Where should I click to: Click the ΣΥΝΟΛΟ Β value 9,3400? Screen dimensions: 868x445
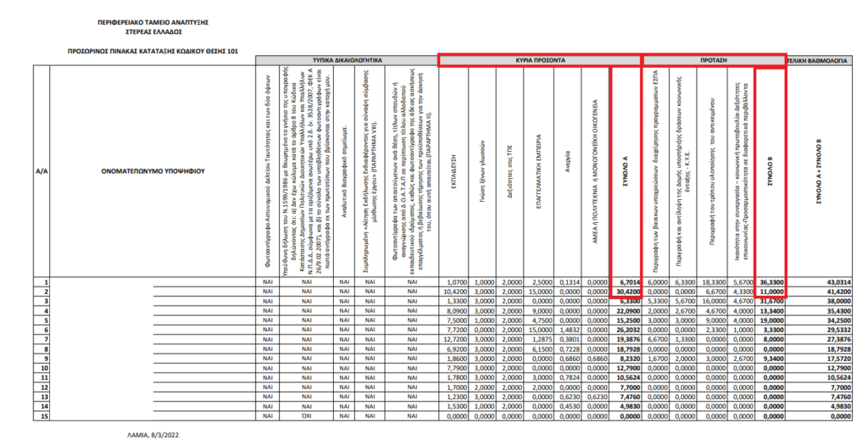pos(775,359)
